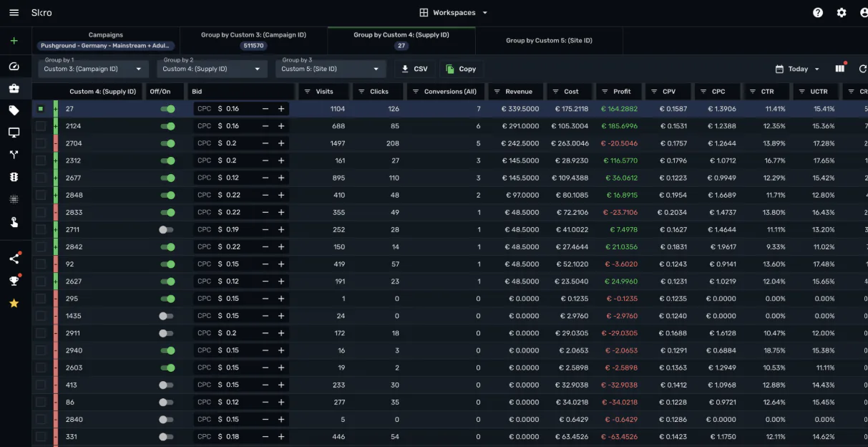Image resolution: width=868 pixels, height=447 pixels.
Task: Click the columns layout icon
Action: [x=840, y=69]
